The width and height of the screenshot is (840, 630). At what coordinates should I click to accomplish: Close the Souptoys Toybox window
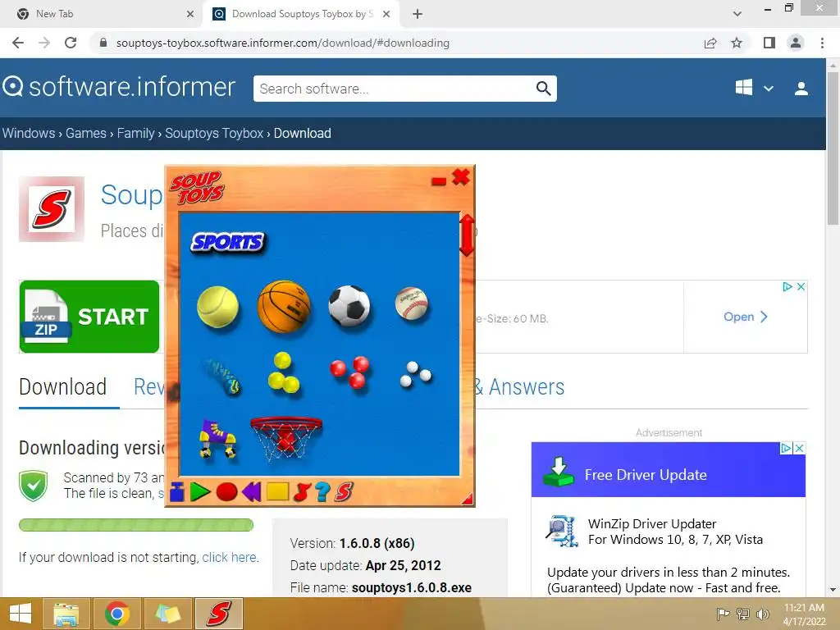461,177
